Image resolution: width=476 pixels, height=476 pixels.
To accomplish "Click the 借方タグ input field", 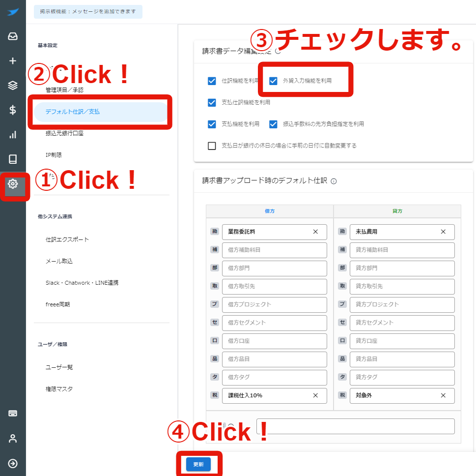I will coord(275,377).
